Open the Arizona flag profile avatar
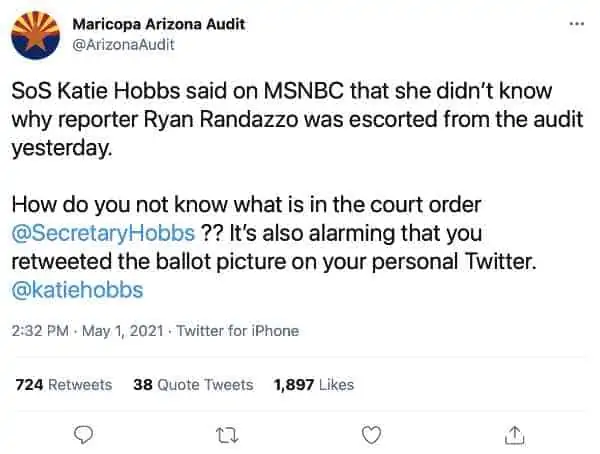 [36, 35]
